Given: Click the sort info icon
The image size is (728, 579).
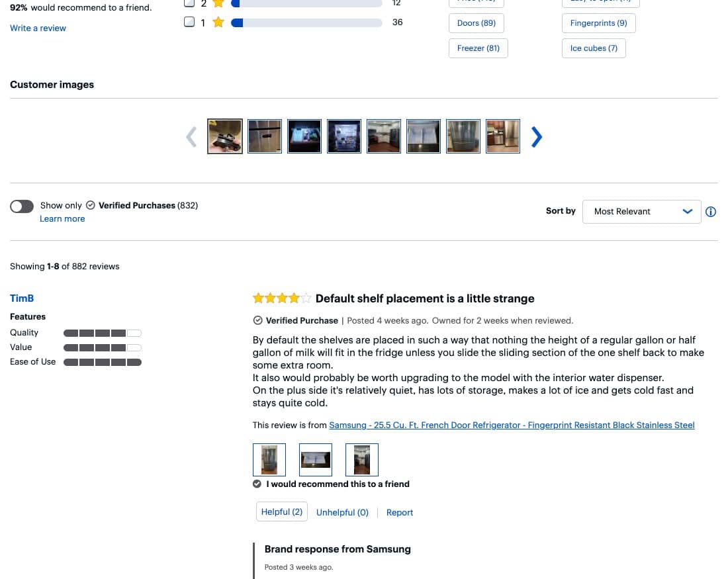Looking at the screenshot, I should tap(711, 212).
